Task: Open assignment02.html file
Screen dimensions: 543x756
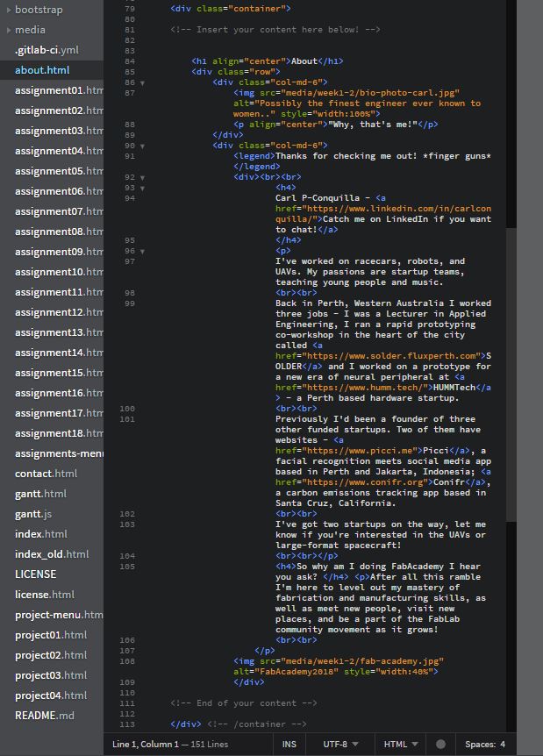Action: pos(59,111)
